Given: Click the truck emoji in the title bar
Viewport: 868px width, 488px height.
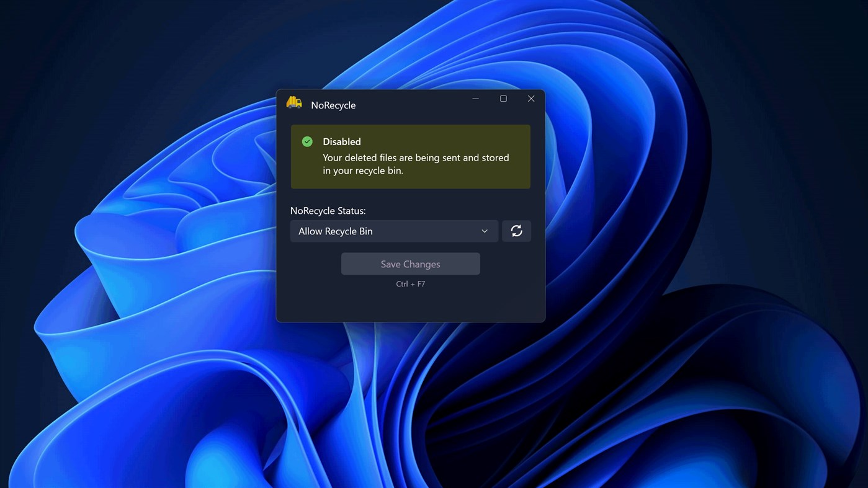Looking at the screenshot, I should [x=293, y=102].
